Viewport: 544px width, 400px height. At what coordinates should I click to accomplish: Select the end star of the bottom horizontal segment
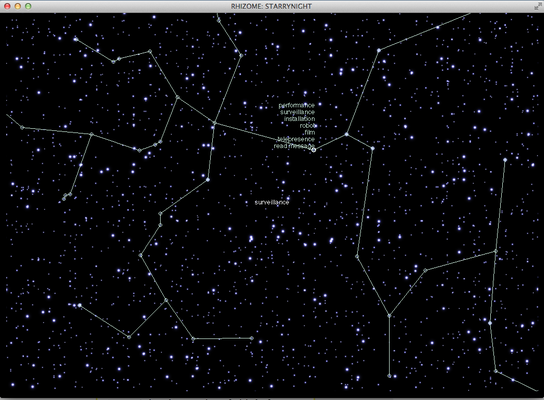click(x=252, y=338)
